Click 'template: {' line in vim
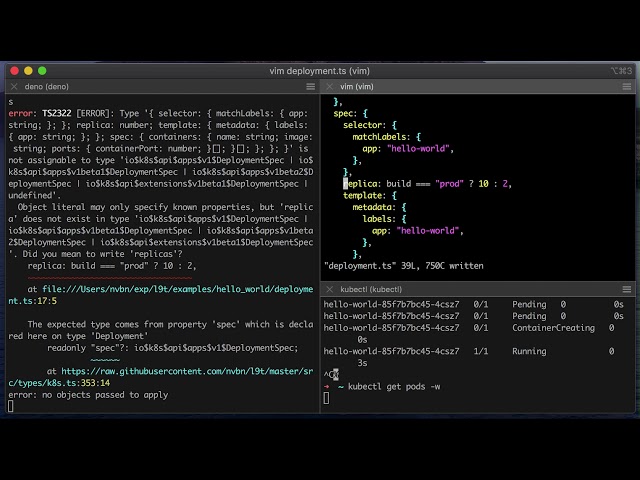The image size is (640, 480). (370, 196)
